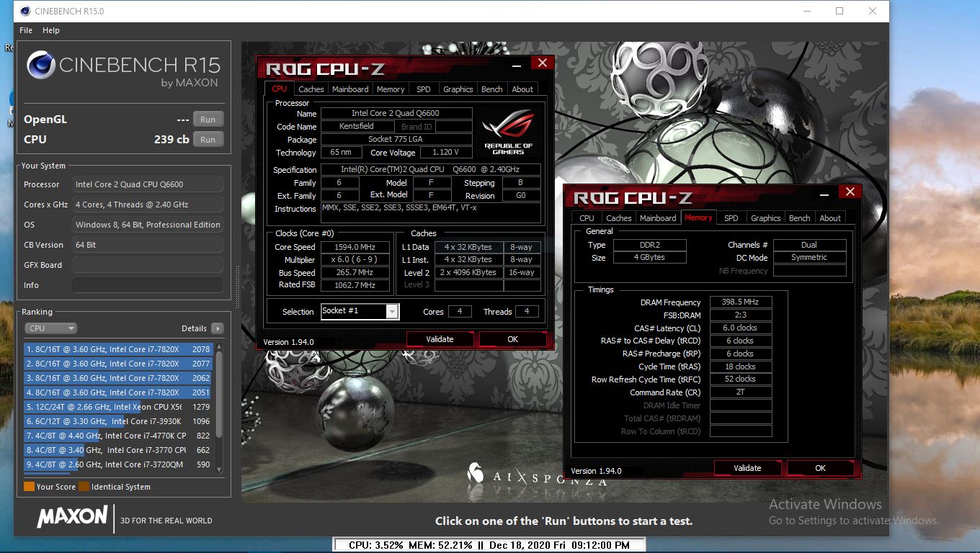Select ranking entry 9 i7-3720QM 590

118,464
